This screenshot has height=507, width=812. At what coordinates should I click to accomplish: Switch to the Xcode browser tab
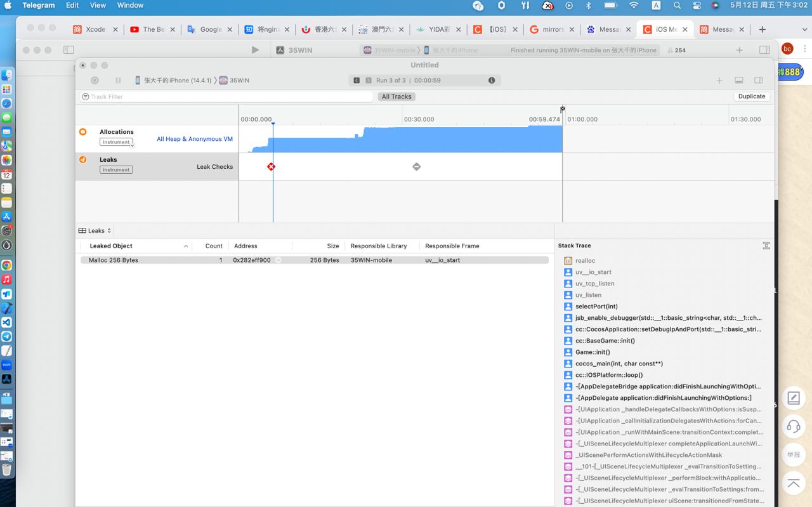(95, 29)
